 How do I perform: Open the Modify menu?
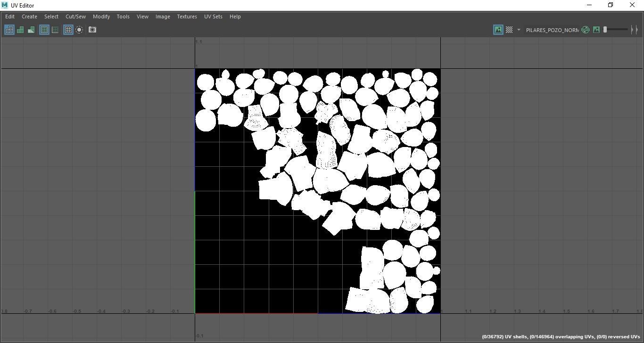click(x=101, y=16)
